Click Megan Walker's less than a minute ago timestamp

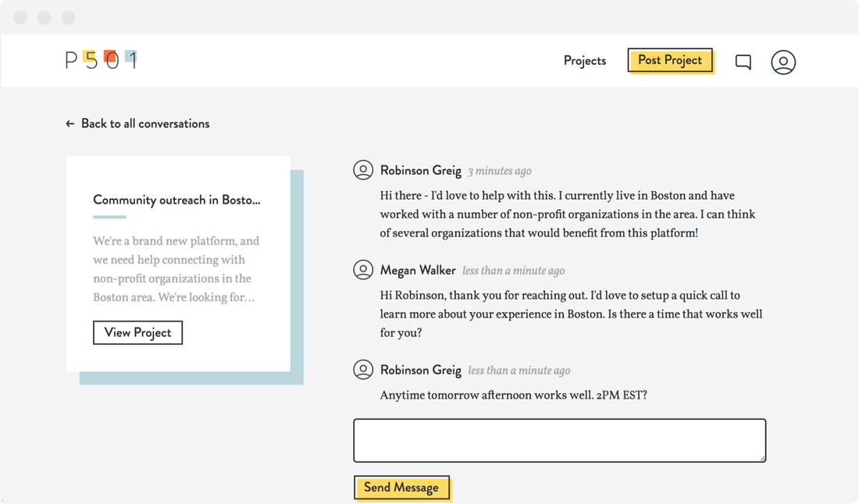[513, 270]
